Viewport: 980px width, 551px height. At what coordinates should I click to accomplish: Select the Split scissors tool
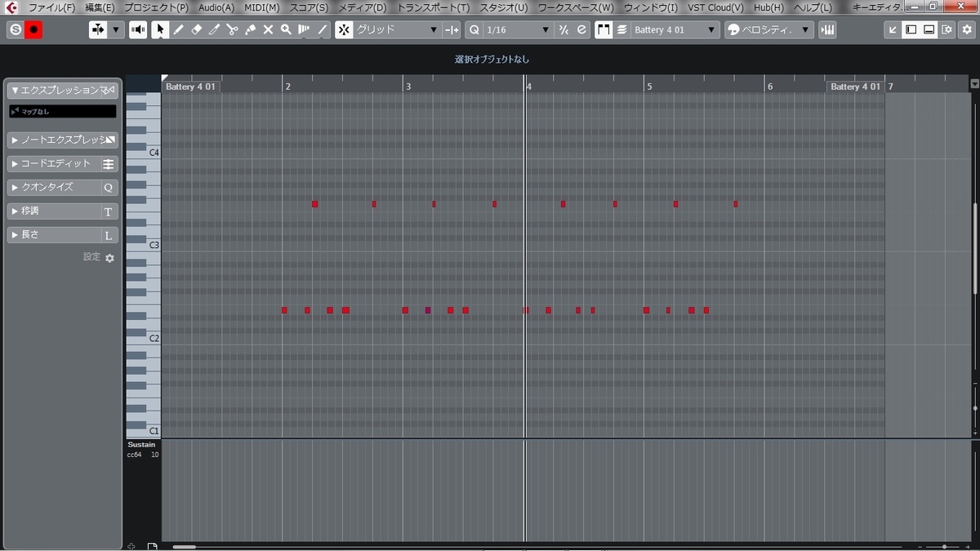click(x=232, y=29)
